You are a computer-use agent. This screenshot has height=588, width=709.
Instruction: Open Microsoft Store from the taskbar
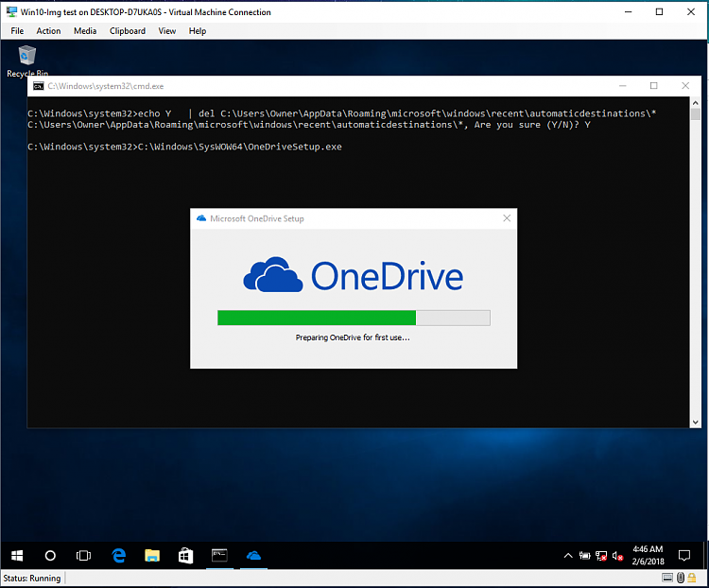(x=185, y=556)
